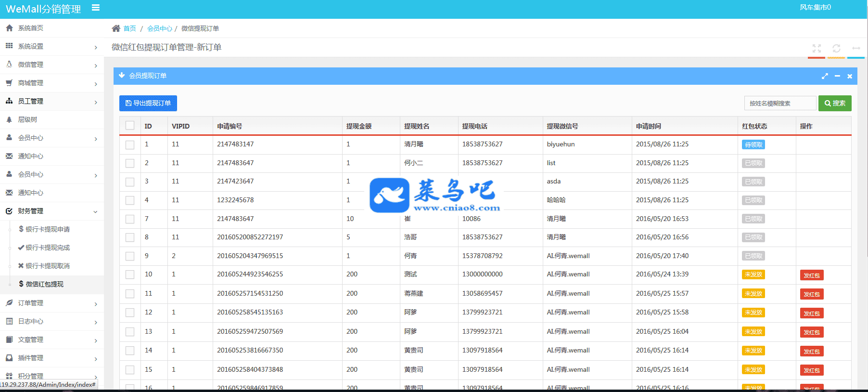Toggle the select-all checkbox in table header

(130, 126)
